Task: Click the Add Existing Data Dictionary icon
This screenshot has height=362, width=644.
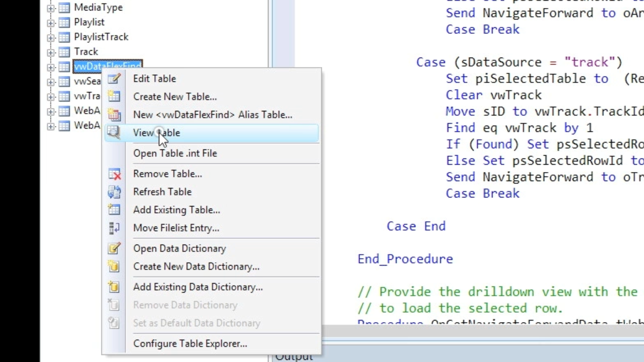Action: (x=114, y=287)
